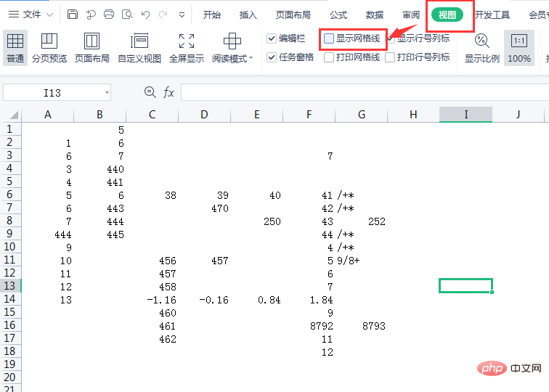Click the undo arrow icon
549x392 pixels.
pyautogui.click(x=145, y=15)
